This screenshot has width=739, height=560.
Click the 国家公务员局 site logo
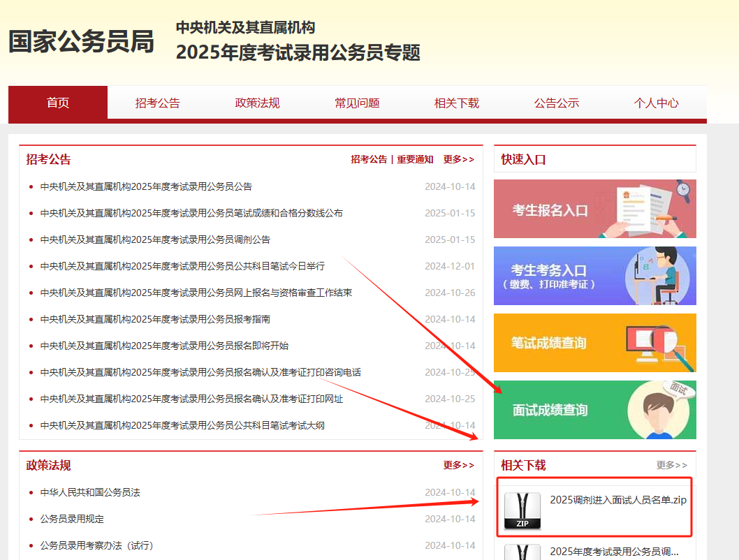coord(82,41)
